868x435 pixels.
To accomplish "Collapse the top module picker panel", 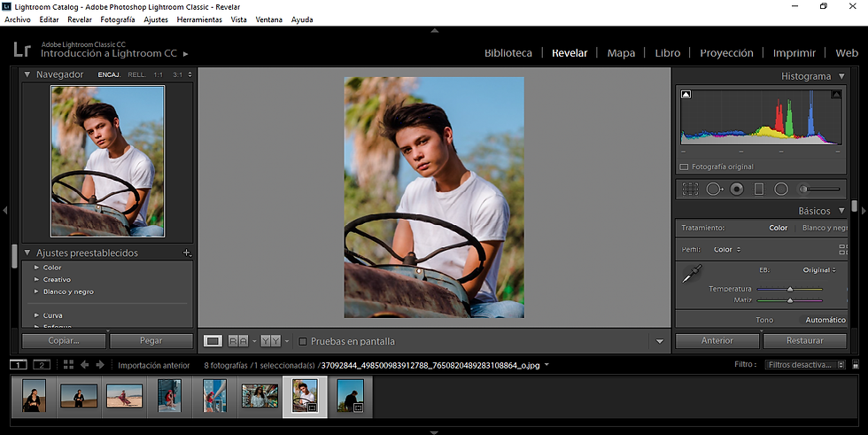I will (435, 31).
